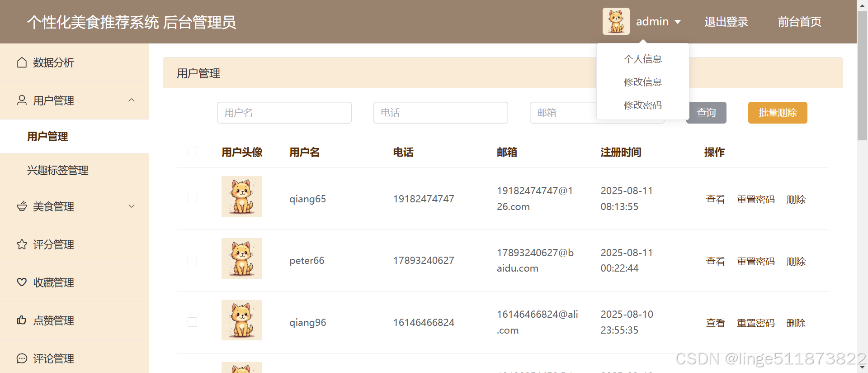868x373 pixels.
Task: Click the page's vertical scrollbar thumb
Action: [862, 75]
